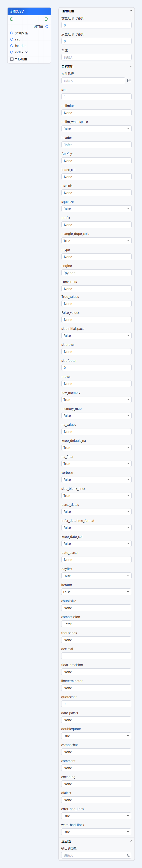Click the 备注 input field
Viewport: 142px width, 868px height.
pyautogui.click(x=96, y=57)
